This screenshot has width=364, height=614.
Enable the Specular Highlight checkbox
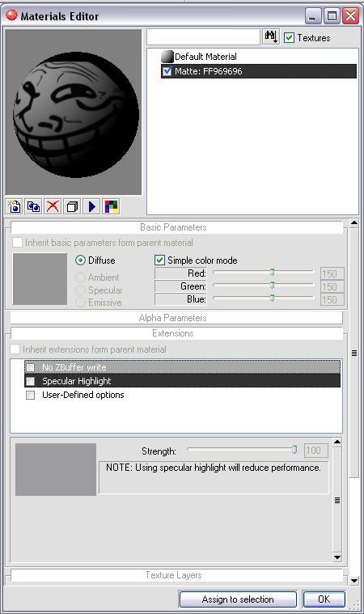click(x=30, y=381)
